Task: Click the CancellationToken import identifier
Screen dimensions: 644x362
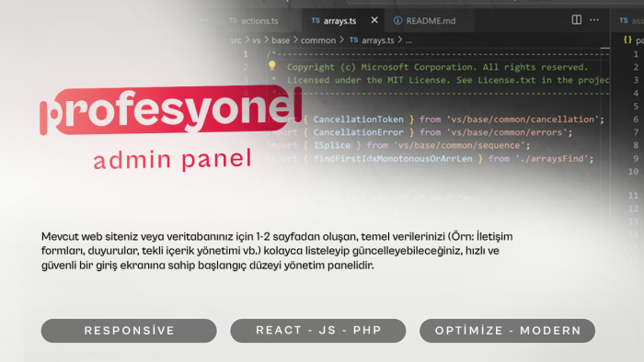Action: tap(359, 119)
